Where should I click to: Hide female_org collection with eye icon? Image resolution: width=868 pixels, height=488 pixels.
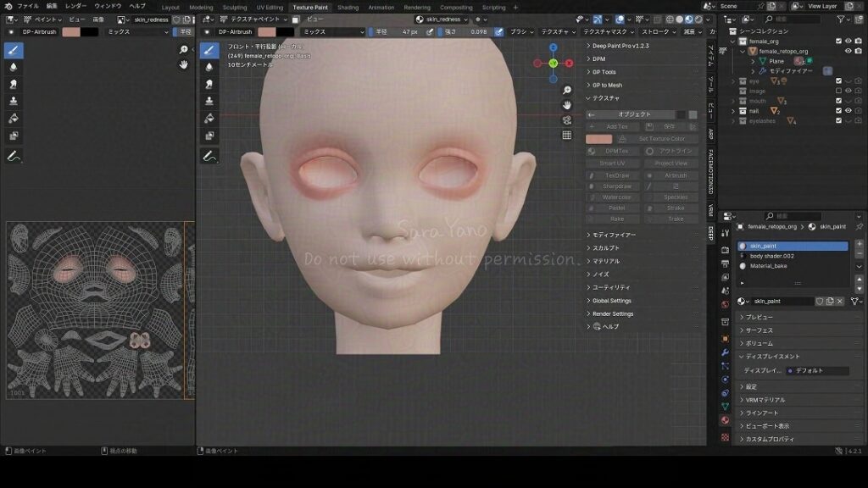[848, 41]
